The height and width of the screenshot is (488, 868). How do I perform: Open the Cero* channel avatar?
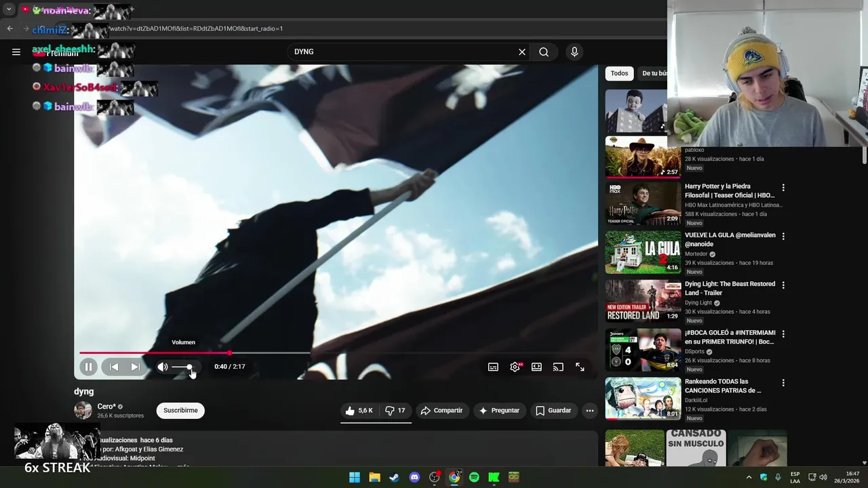click(83, 410)
